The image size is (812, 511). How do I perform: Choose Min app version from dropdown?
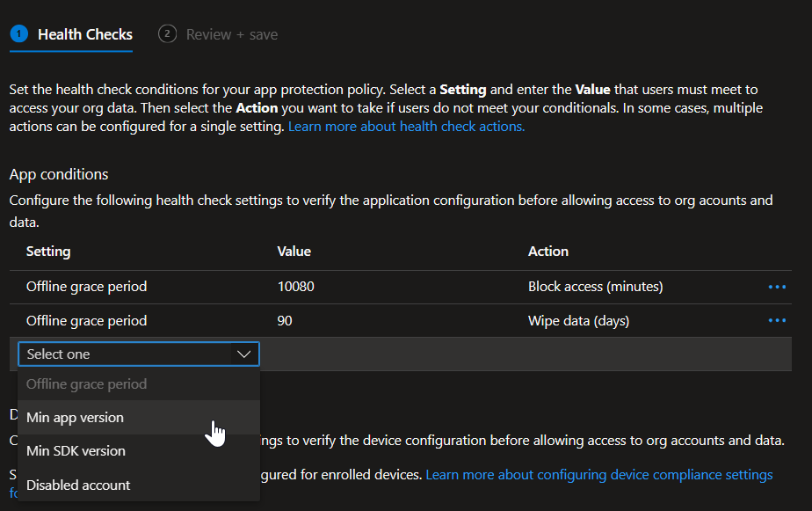click(76, 418)
